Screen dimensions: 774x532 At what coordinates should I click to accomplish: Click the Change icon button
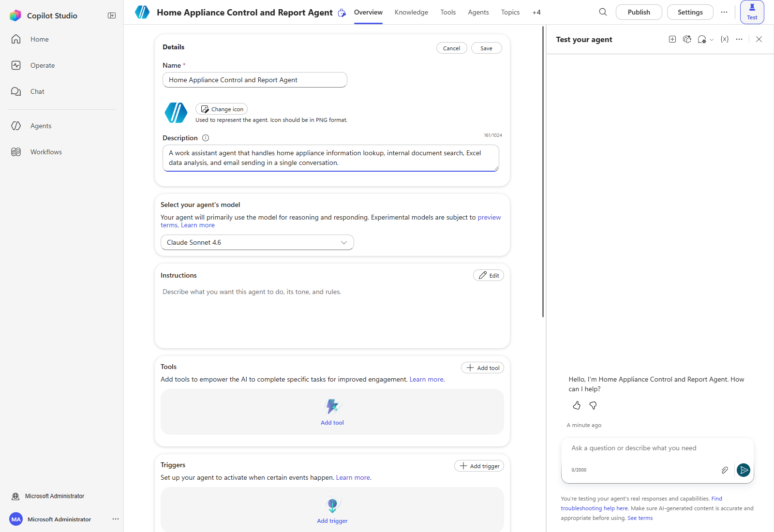point(222,109)
